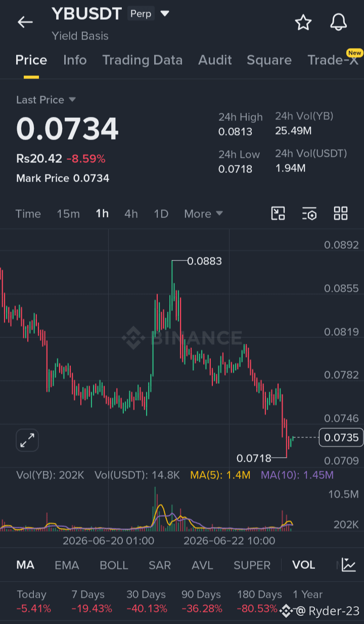Open chart drawing tools icon
This screenshot has height=624, width=364.
(x=278, y=213)
